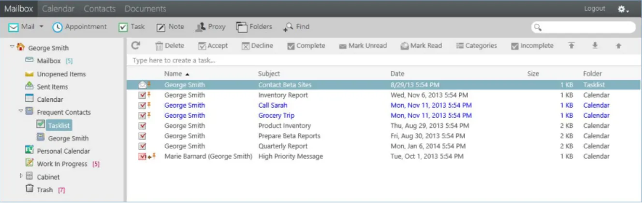
Task: Click the Contact Beta Sites envelope icon
Action: coord(142,85)
